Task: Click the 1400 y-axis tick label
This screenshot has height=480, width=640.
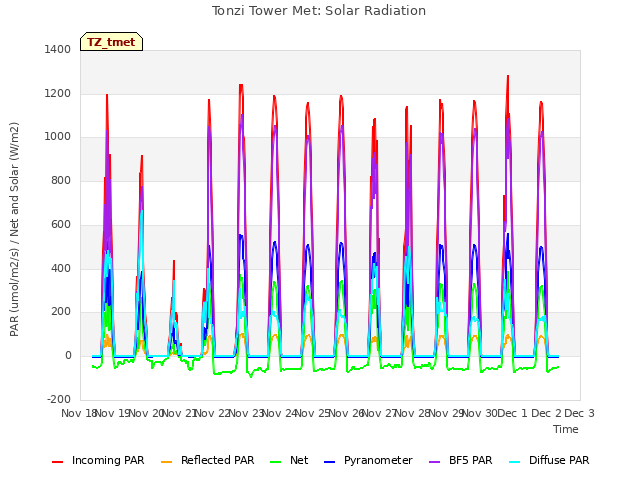Action: point(58,49)
